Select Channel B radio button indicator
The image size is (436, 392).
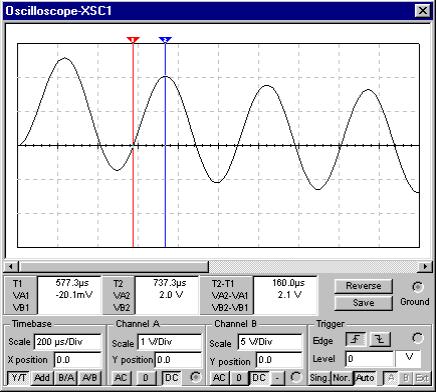[x=295, y=377]
